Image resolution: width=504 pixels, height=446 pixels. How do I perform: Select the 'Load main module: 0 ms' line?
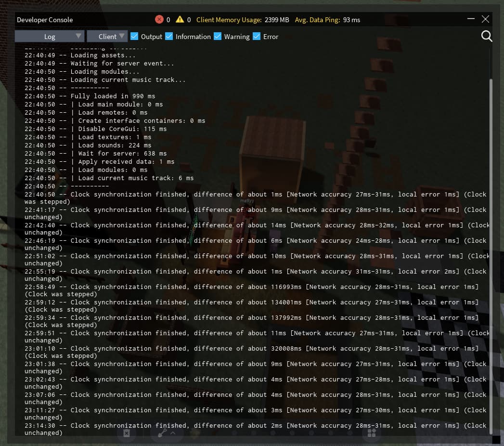click(x=93, y=104)
